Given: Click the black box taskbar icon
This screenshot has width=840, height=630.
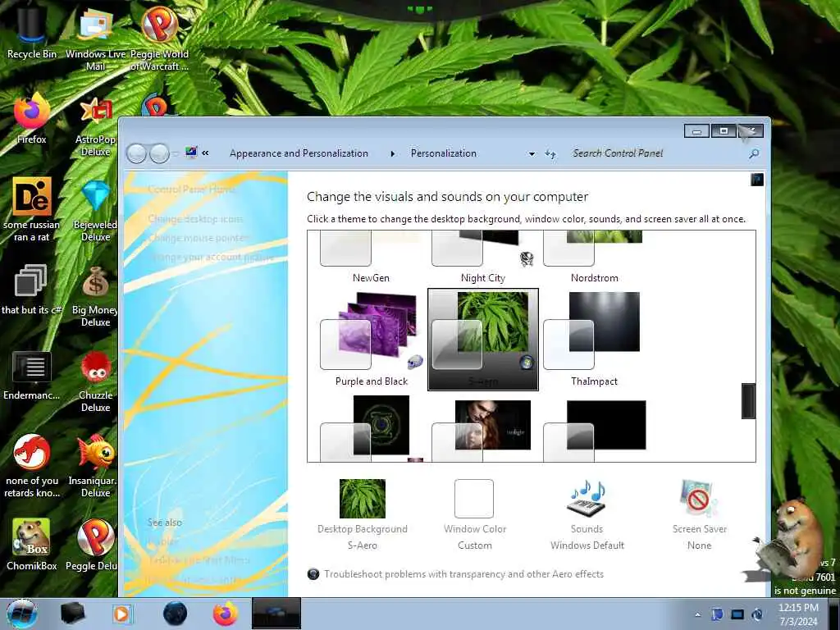Looking at the screenshot, I should point(73,614).
